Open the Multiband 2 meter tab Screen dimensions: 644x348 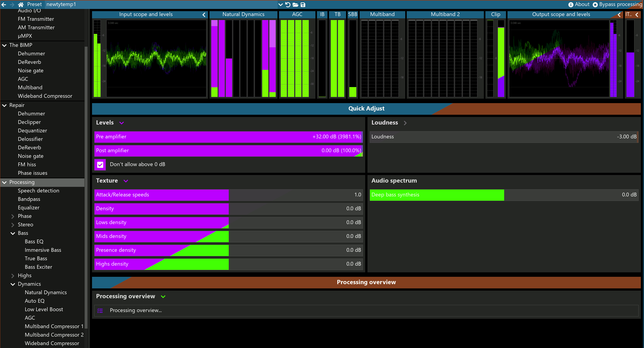445,15
